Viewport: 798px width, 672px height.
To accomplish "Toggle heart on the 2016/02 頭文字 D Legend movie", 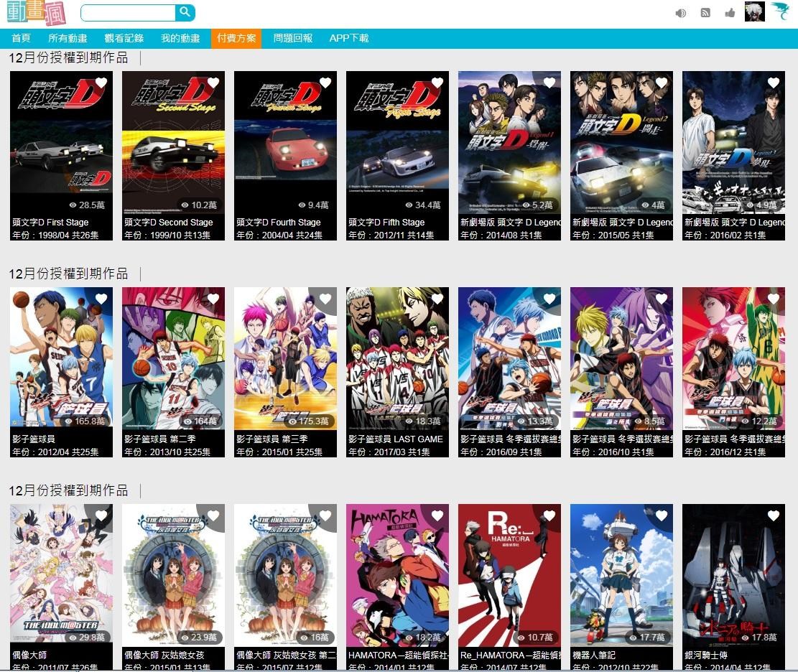I will tap(774, 83).
